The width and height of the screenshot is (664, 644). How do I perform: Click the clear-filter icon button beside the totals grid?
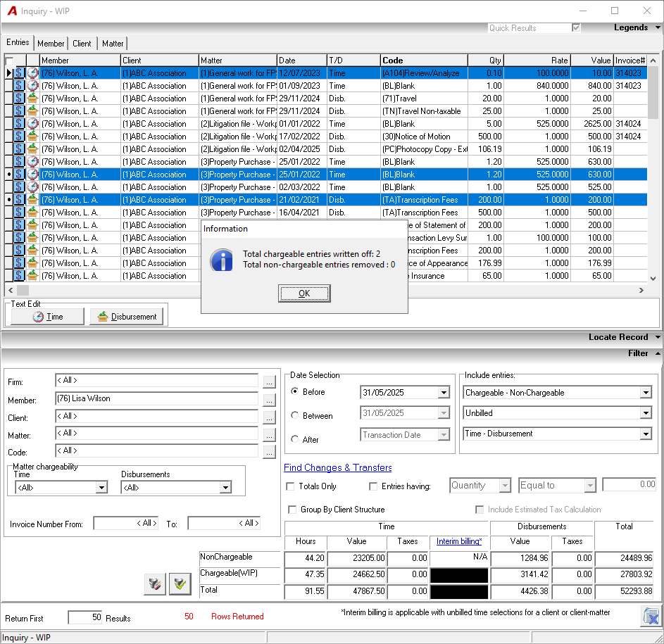click(155, 584)
